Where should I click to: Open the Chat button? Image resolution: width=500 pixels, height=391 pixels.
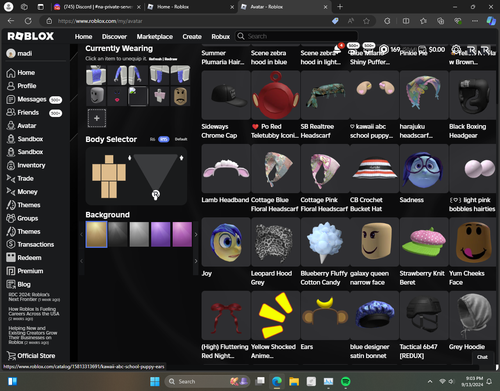tap(482, 357)
